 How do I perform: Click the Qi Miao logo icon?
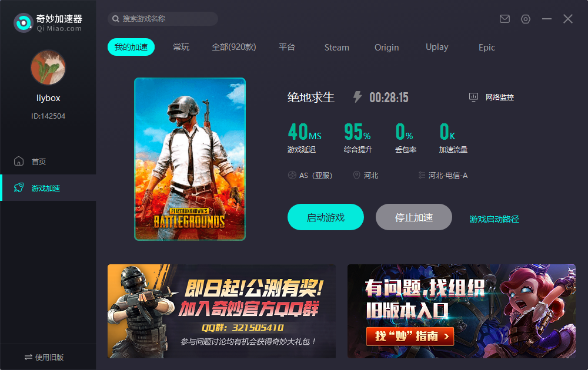coord(23,23)
